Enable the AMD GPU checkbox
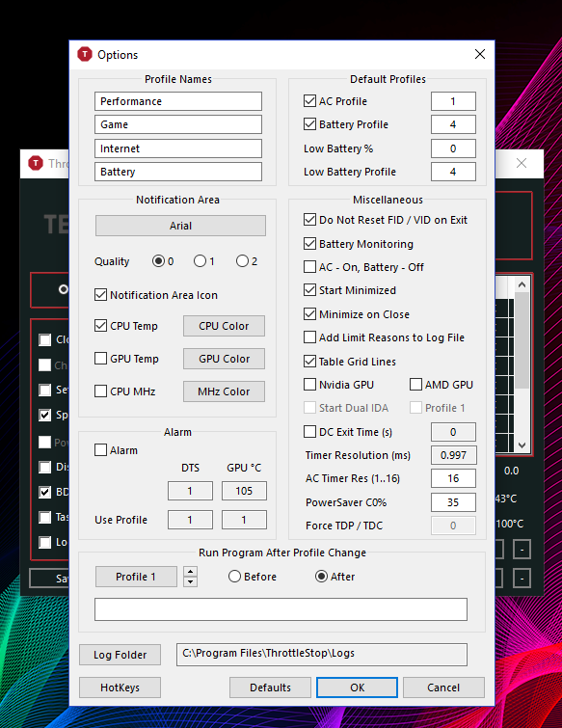Image resolution: width=562 pixels, height=728 pixels. pos(415,385)
